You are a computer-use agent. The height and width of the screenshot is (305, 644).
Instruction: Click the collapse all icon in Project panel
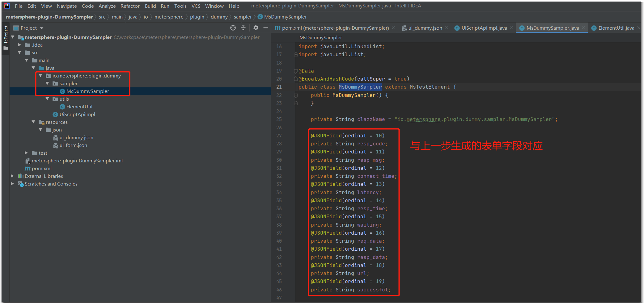[243, 28]
